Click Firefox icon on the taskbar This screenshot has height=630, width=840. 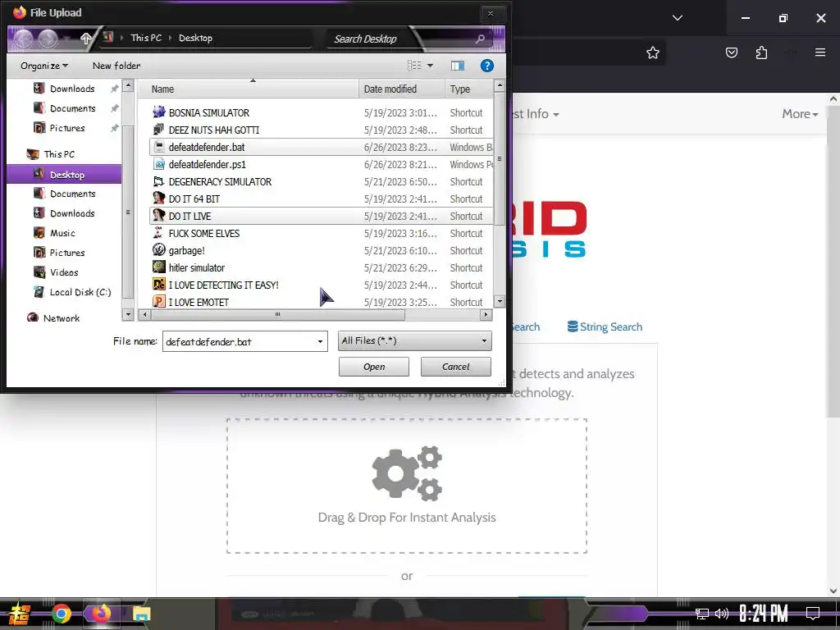click(101, 614)
